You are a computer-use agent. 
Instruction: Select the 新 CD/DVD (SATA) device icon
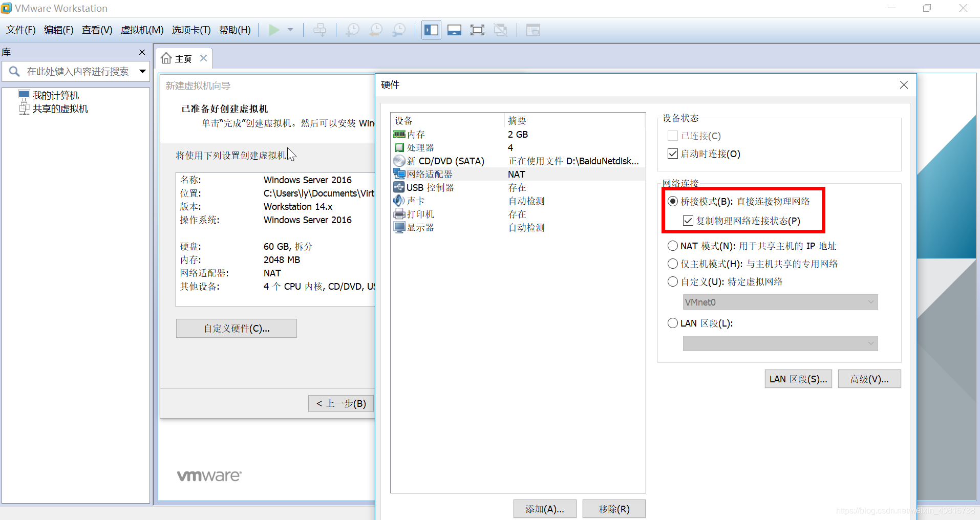point(399,161)
